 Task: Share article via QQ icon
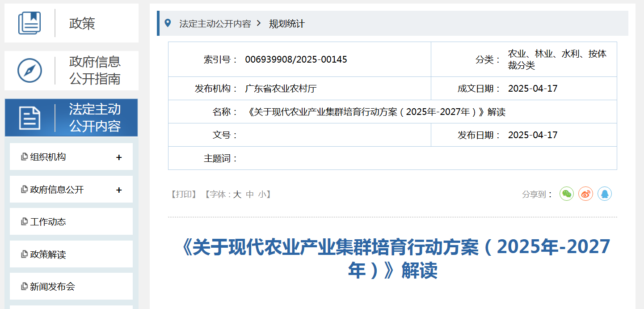[x=605, y=194]
